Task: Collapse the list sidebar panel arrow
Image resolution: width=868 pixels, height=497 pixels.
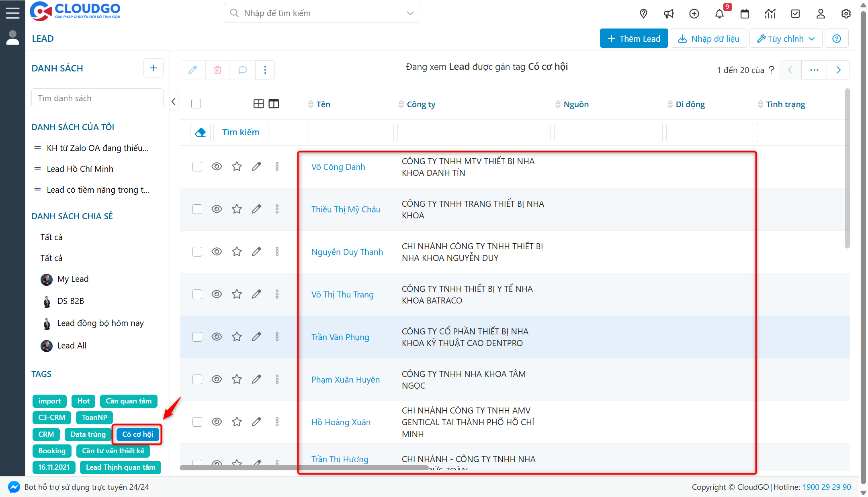Action: [x=174, y=102]
